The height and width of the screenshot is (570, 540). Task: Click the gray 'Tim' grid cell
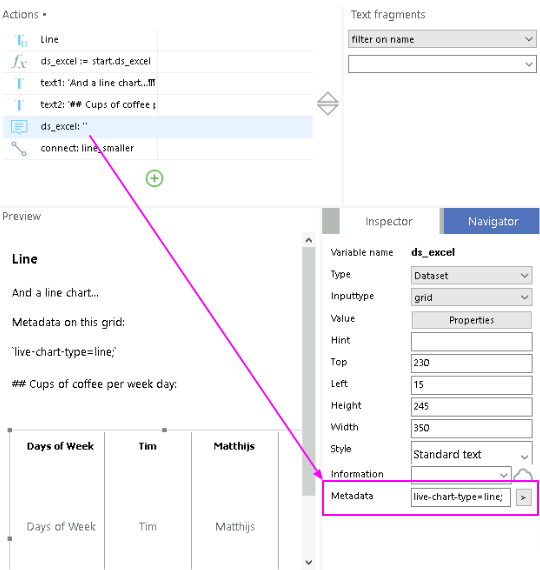[148, 527]
